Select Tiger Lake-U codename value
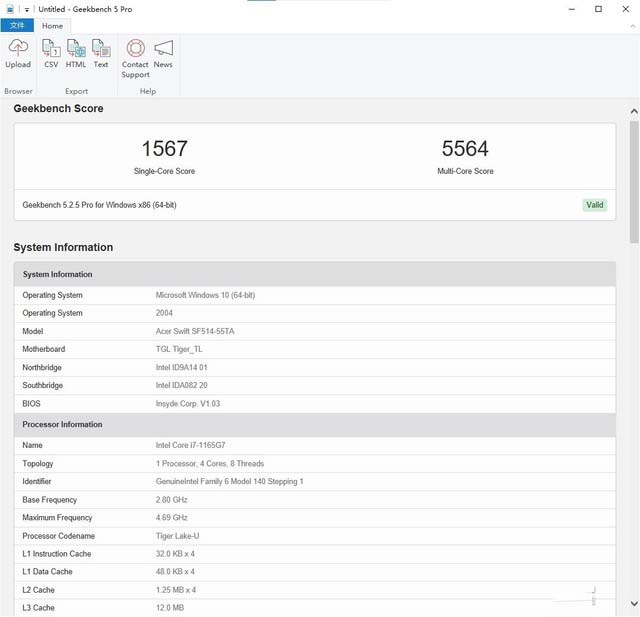Image resolution: width=640 pixels, height=617 pixels. pos(178,536)
